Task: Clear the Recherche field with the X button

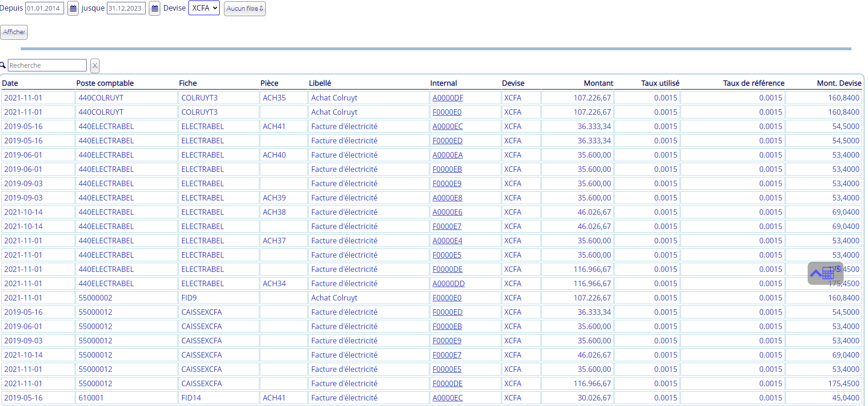Action: click(94, 66)
